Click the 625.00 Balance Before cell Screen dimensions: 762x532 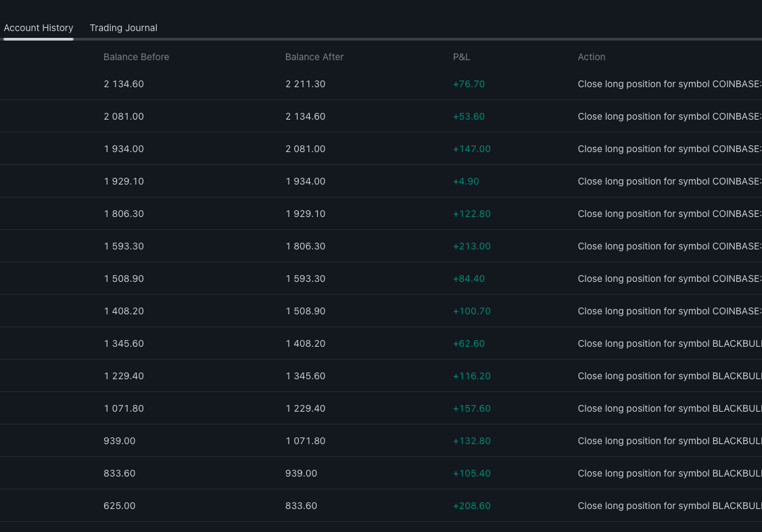[120, 506]
